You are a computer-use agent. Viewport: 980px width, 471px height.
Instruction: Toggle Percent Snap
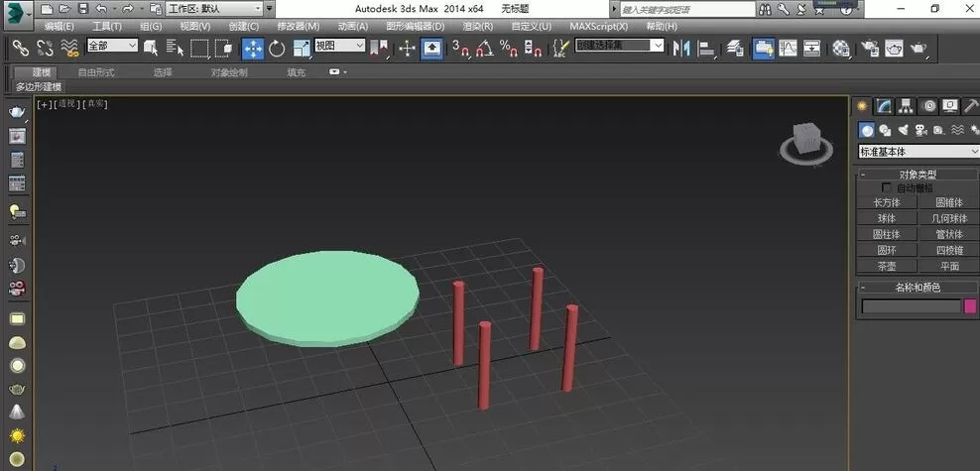(508, 49)
